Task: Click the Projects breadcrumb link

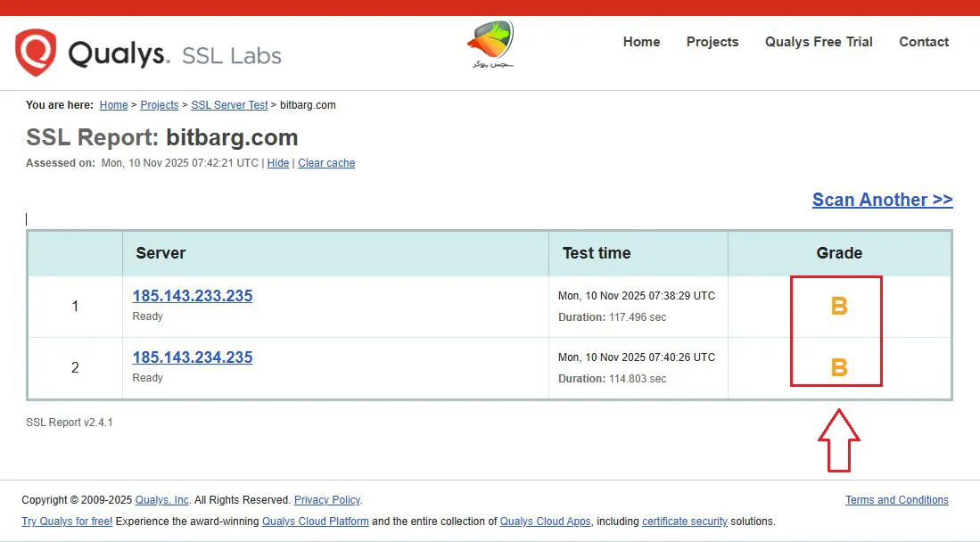Action: coord(159,105)
